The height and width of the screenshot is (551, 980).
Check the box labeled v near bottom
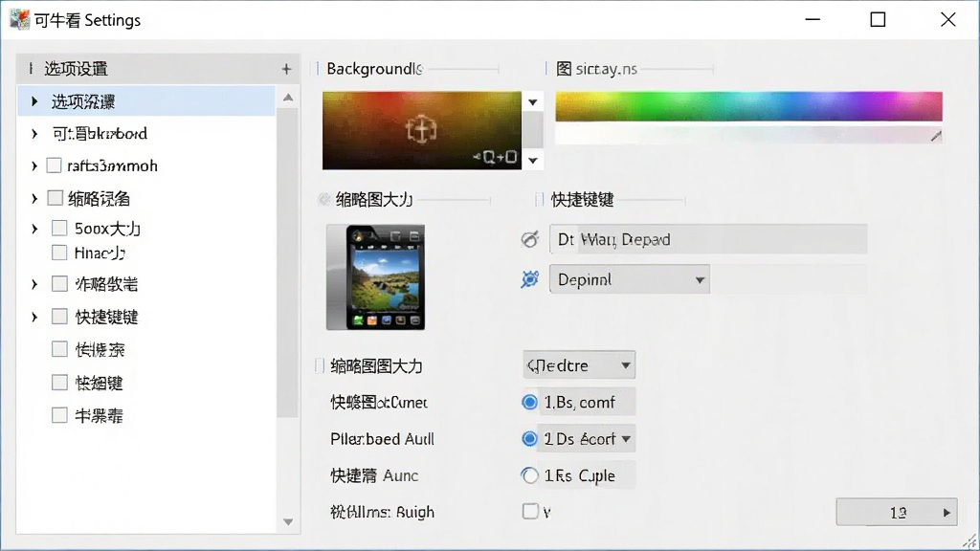tap(530, 512)
